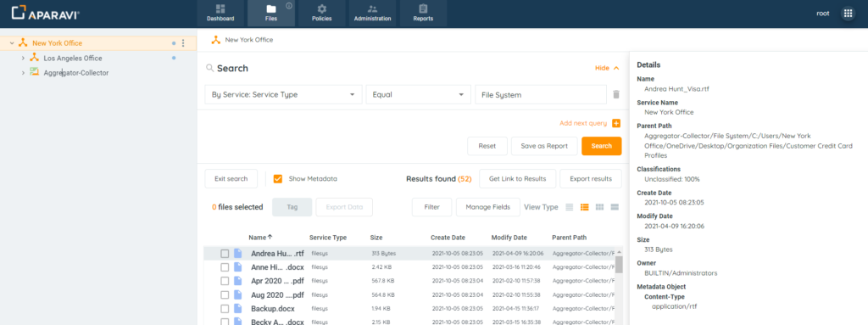Select the grid view type icon
868x325 pixels.
[x=599, y=207]
